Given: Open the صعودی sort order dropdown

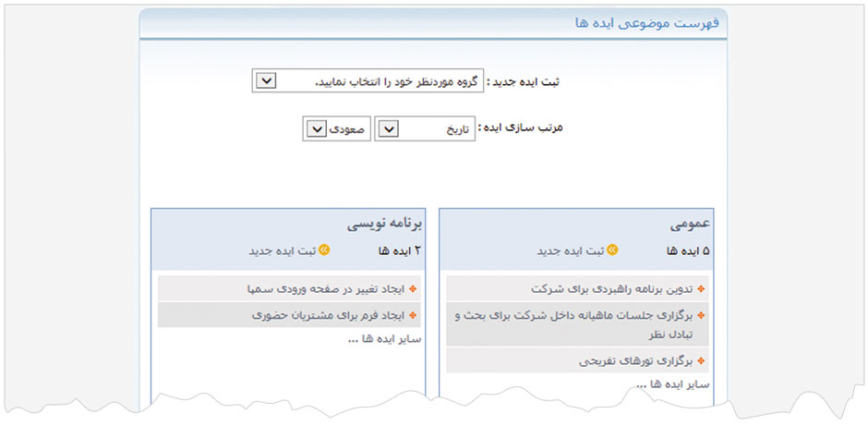Looking at the screenshot, I should point(314,129).
